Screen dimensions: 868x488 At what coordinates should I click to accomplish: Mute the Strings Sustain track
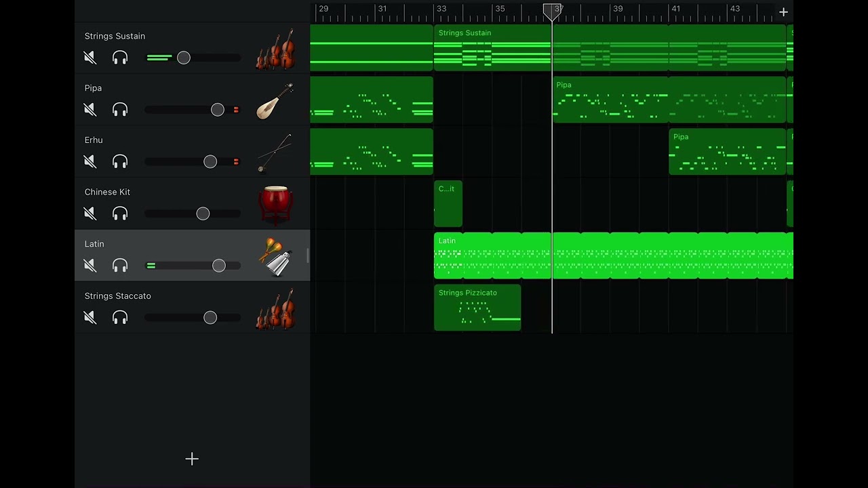[90, 58]
